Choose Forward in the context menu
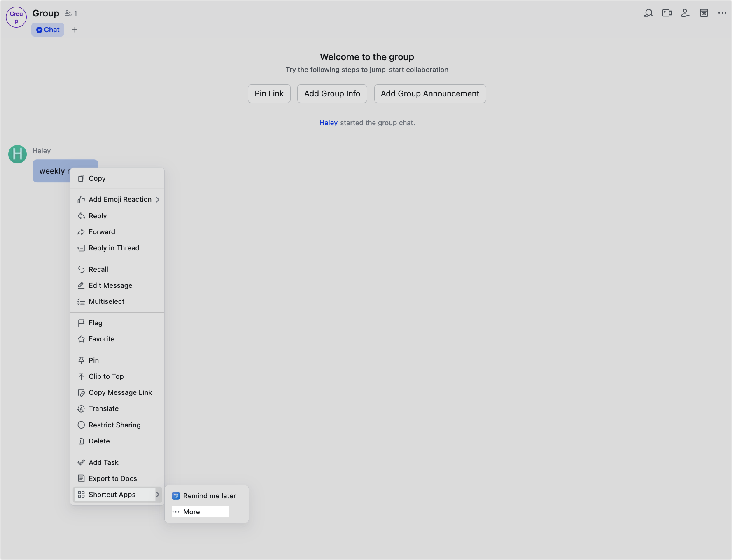The height and width of the screenshot is (560, 732). 117,232
